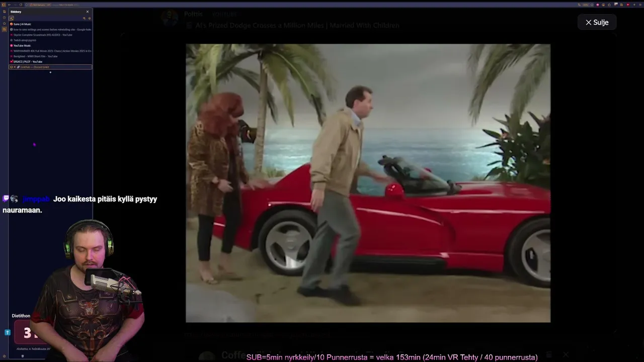This screenshot has height=362, width=644.
Task: Open the OBS settings Google search tab
Action: 50,30
